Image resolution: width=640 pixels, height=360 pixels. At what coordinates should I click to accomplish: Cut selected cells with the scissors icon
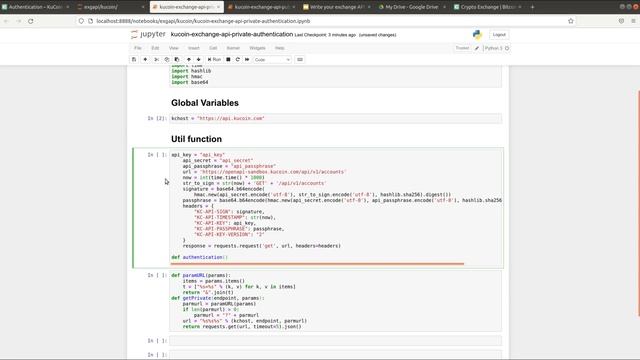pyautogui.click(x=156, y=60)
